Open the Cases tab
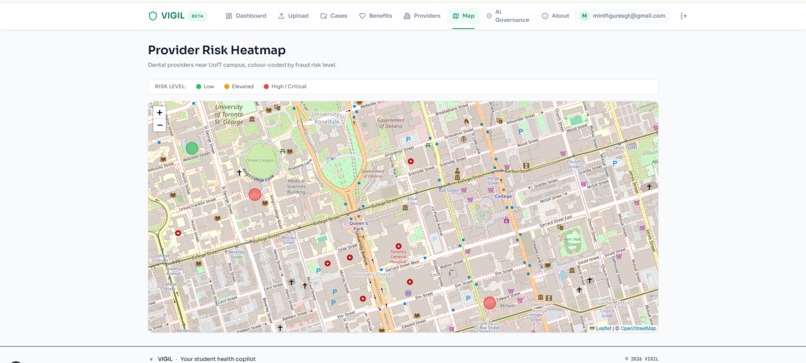Viewport: 806px width, 363px height. (334, 16)
